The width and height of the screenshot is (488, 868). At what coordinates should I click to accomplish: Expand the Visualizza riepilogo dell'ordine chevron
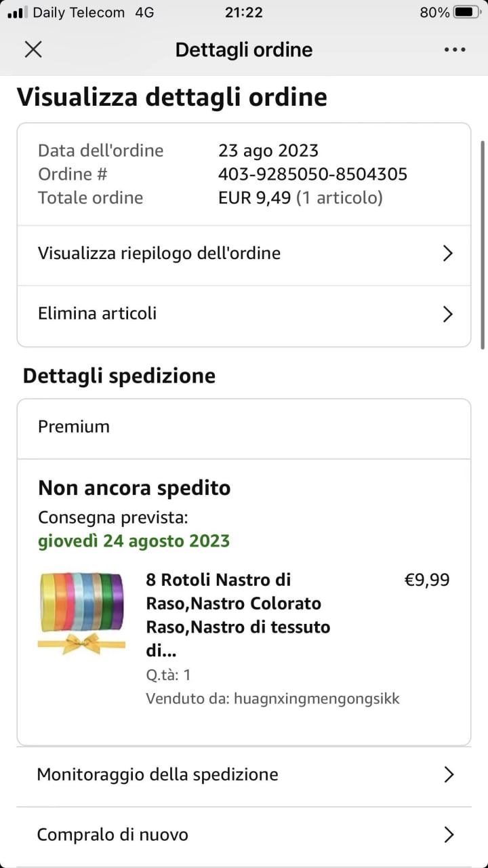coord(447,254)
